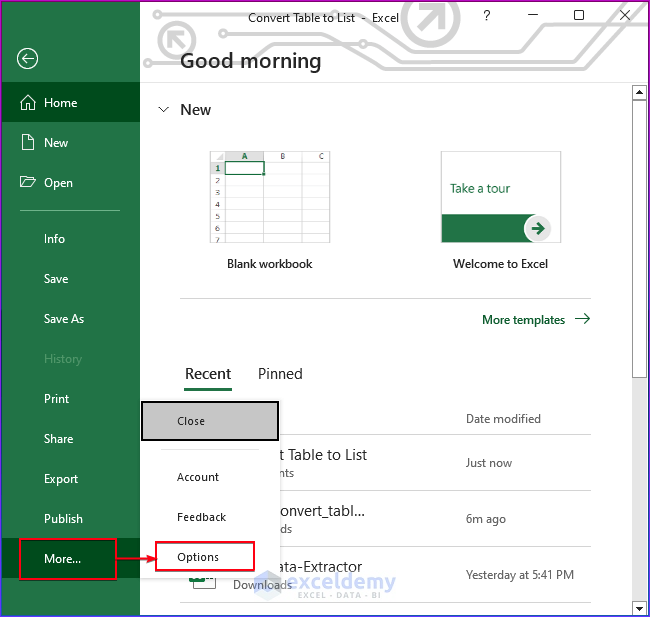Collapse the New section chevron
The height and width of the screenshot is (617, 650).
click(164, 109)
